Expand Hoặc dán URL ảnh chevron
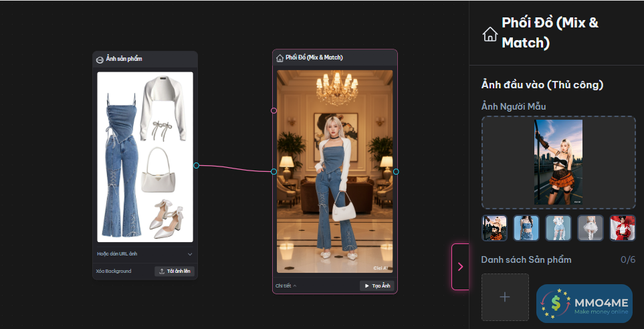This screenshot has height=329, width=644. click(x=190, y=254)
